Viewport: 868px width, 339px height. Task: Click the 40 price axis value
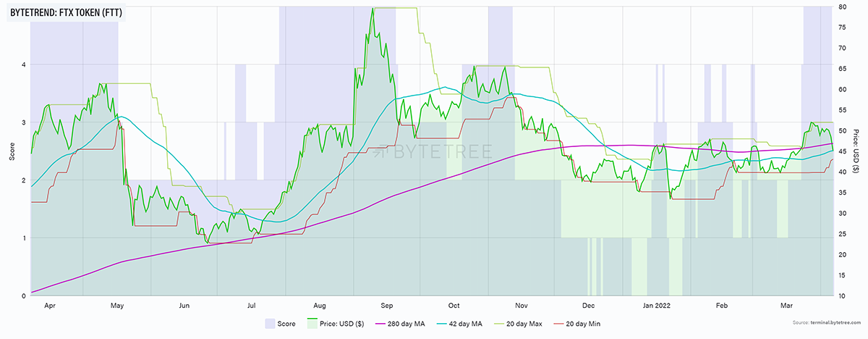(x=843, y=172)
